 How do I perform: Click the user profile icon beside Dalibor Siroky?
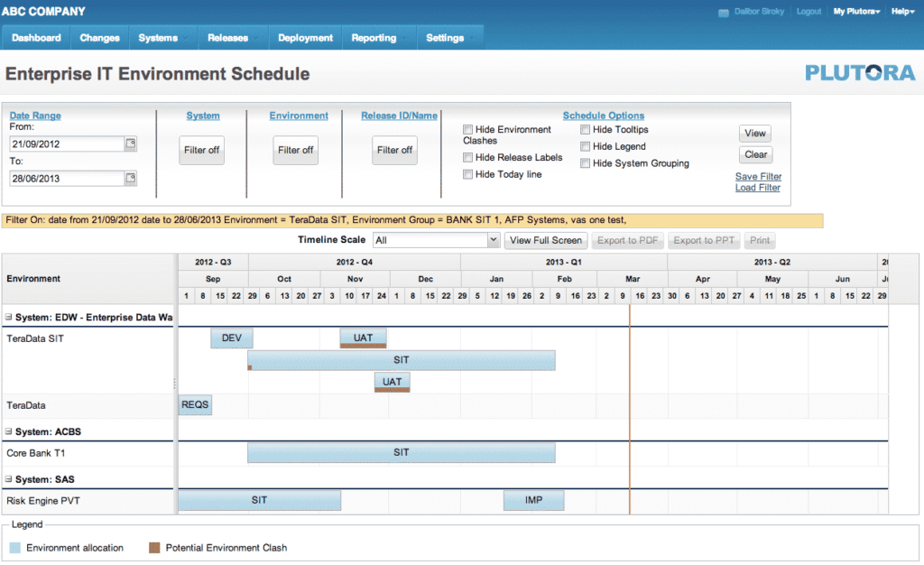click(723, 13)
